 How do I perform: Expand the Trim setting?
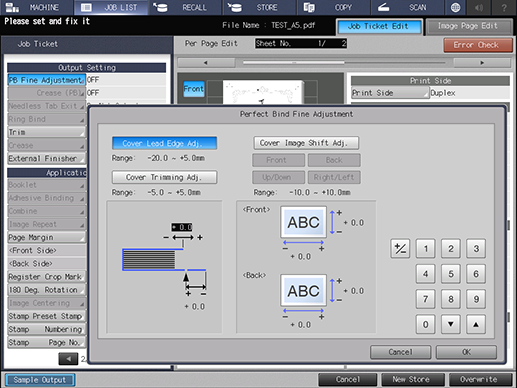[x=46, y=132]
